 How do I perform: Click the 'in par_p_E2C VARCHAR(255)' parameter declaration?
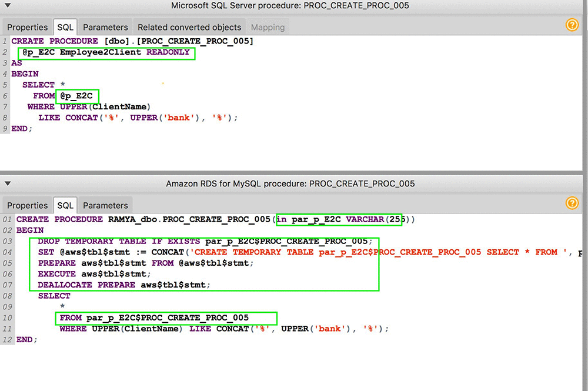339,219
